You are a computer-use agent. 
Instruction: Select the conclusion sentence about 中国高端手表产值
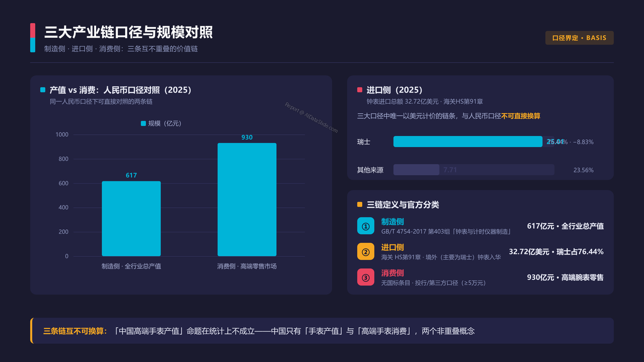(x=294, y=331)
